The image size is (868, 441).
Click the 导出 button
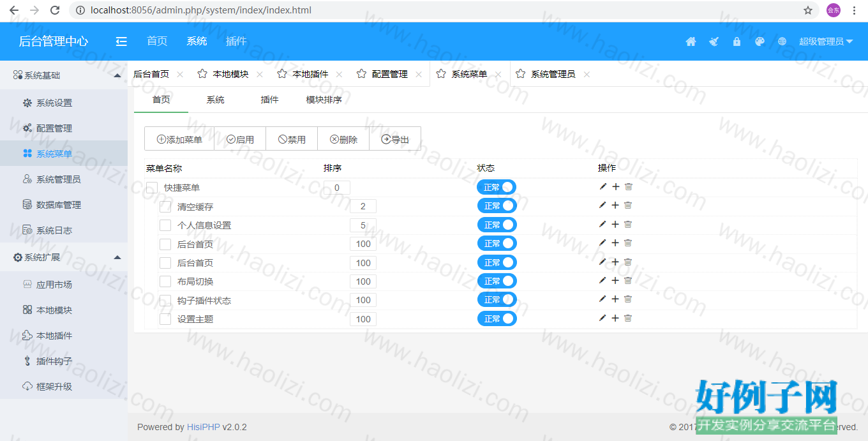point(395,139)
